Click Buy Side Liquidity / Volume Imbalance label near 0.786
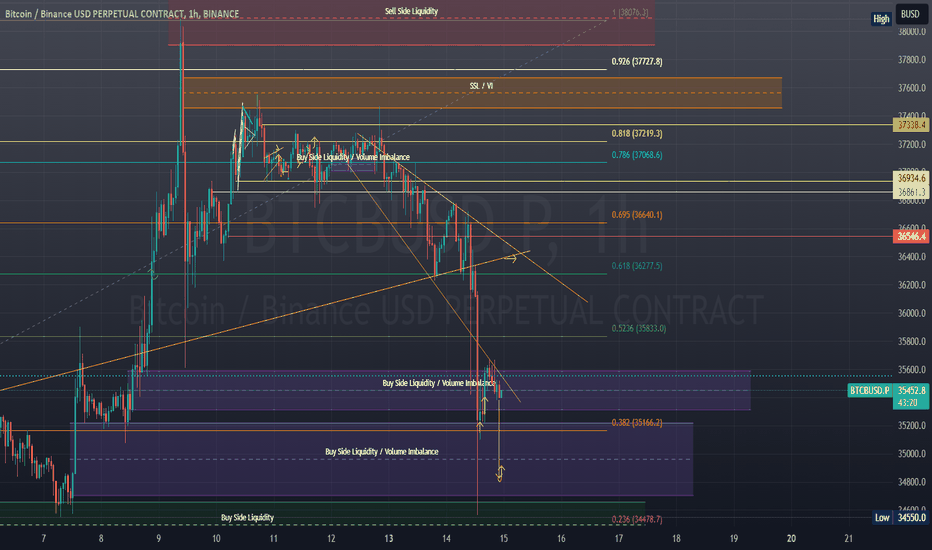 pyautogui.click(x=353, y=157)
